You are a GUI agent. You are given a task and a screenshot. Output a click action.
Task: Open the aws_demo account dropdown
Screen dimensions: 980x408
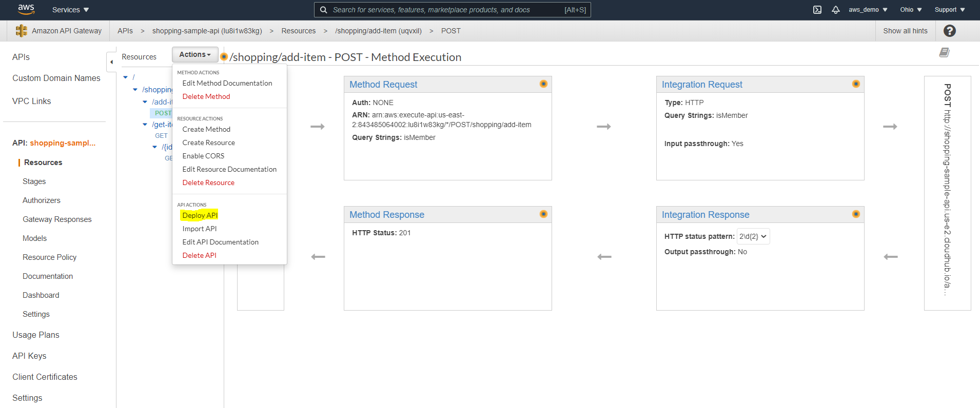click(x=868, y=10)
